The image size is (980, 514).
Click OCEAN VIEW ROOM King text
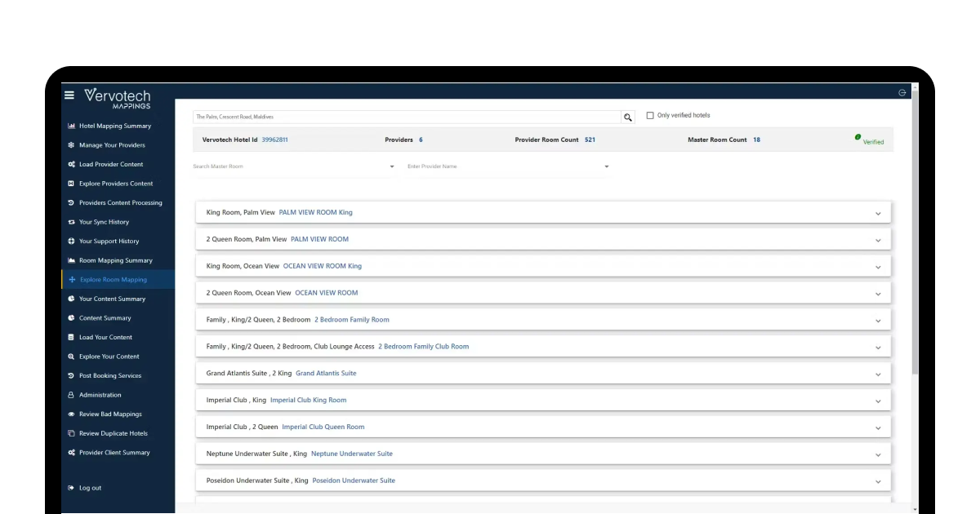[323, 266]
